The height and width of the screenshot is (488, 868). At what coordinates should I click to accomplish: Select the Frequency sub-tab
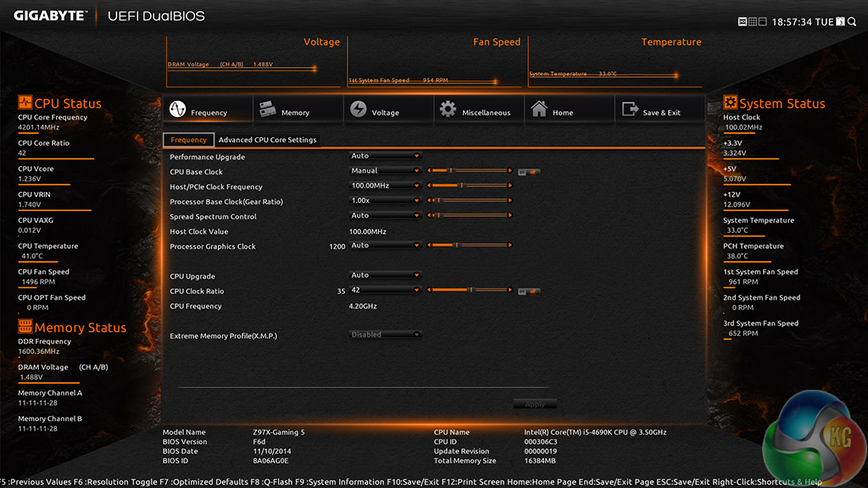tap(188, 140)
